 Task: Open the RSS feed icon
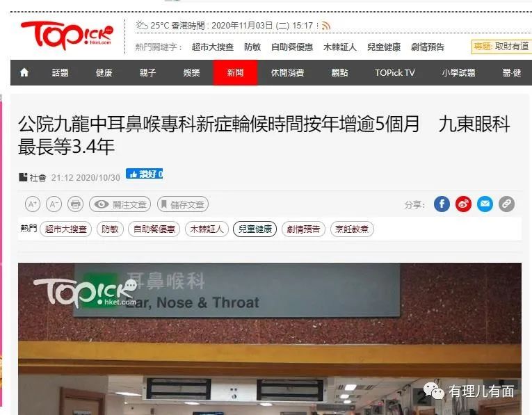tap(325, 26)
